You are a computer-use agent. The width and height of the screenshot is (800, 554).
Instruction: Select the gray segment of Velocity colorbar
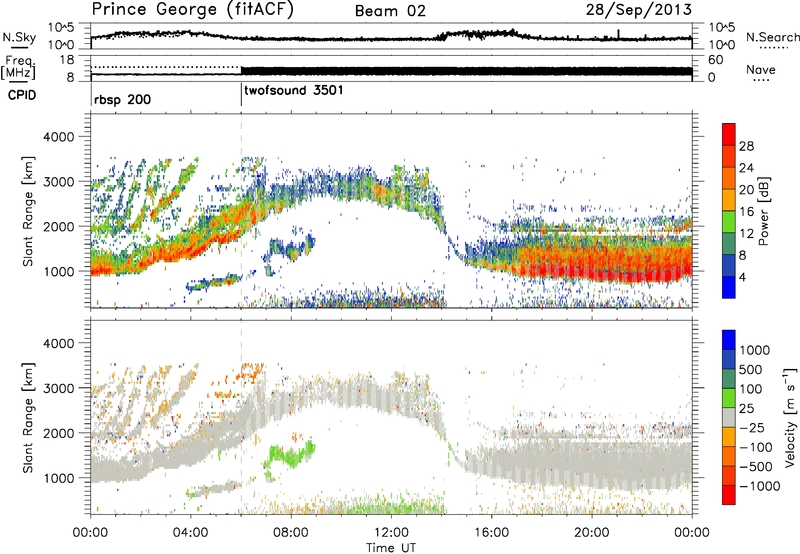click(729, 417)
